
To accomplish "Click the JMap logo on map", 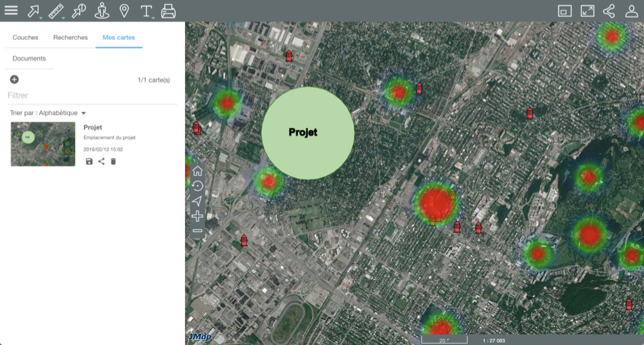I will 200,337.
